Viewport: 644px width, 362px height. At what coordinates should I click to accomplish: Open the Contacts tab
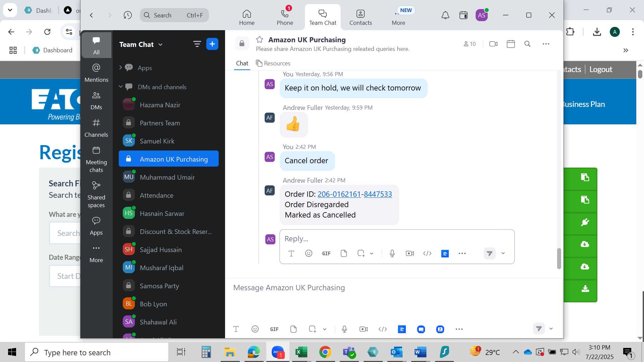pos(361,17)
